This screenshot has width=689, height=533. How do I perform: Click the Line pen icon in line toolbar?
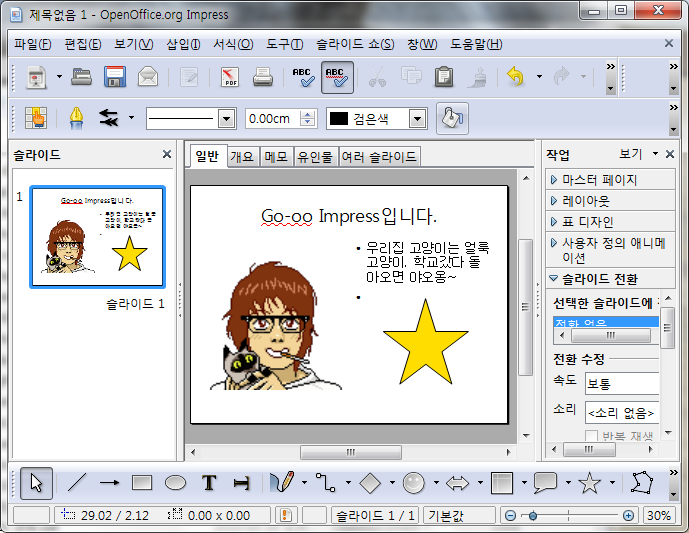(76, 118)
